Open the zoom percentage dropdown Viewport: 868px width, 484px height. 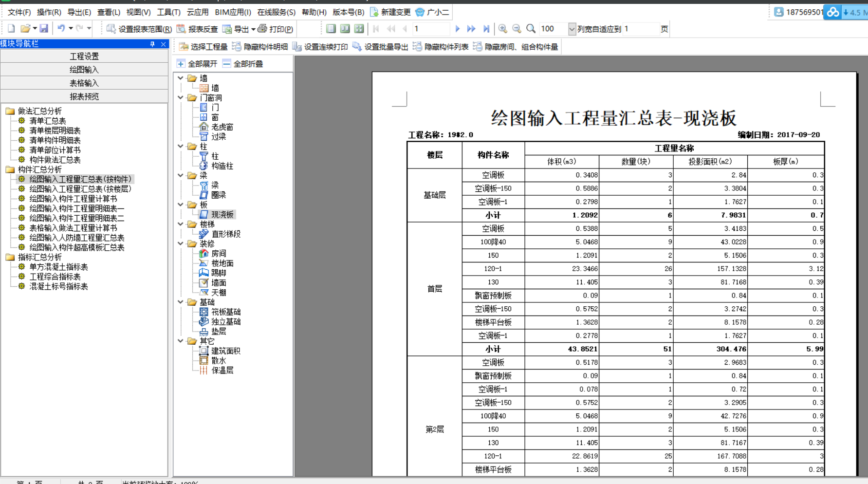coord(572,29)
